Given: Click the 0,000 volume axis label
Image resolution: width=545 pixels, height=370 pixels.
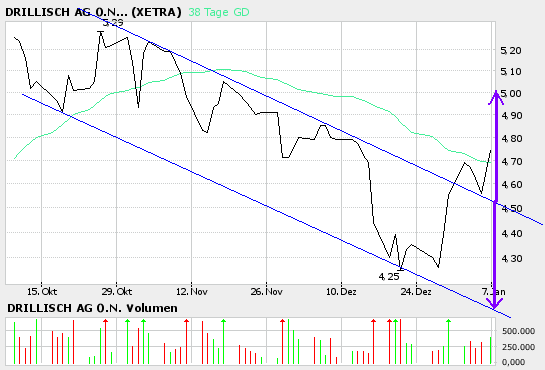Looking at the screenshot, I should click(x=513, y=362).
